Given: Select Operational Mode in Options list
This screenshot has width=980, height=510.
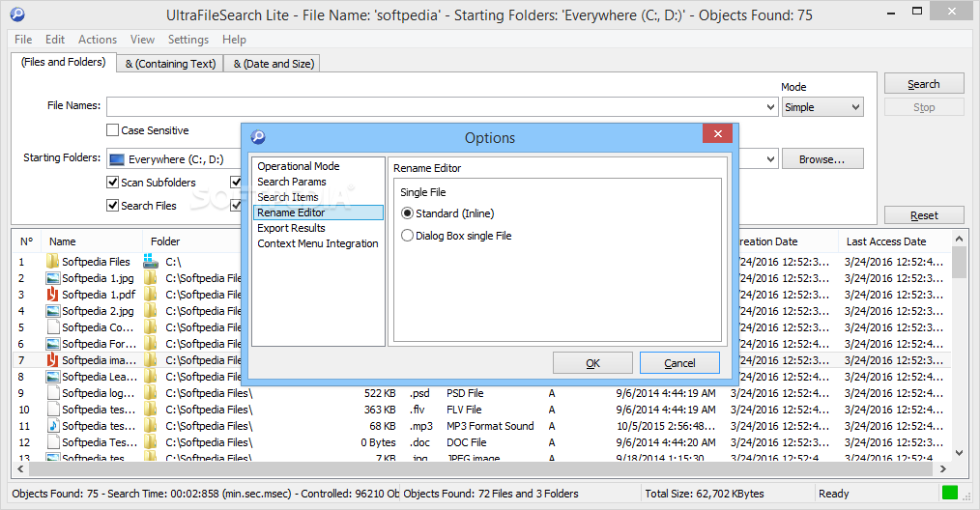Looking at the screenshot, I should pyautogui.click(x=299, y=166).
